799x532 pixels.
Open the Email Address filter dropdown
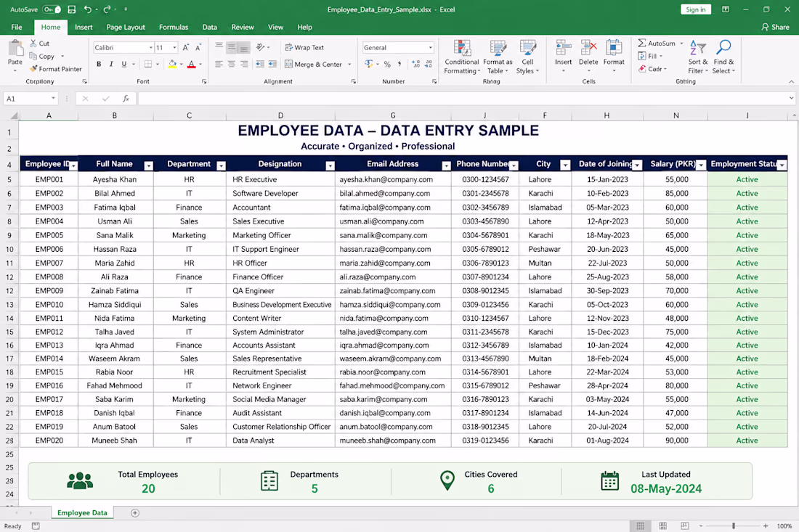[447, 165]
